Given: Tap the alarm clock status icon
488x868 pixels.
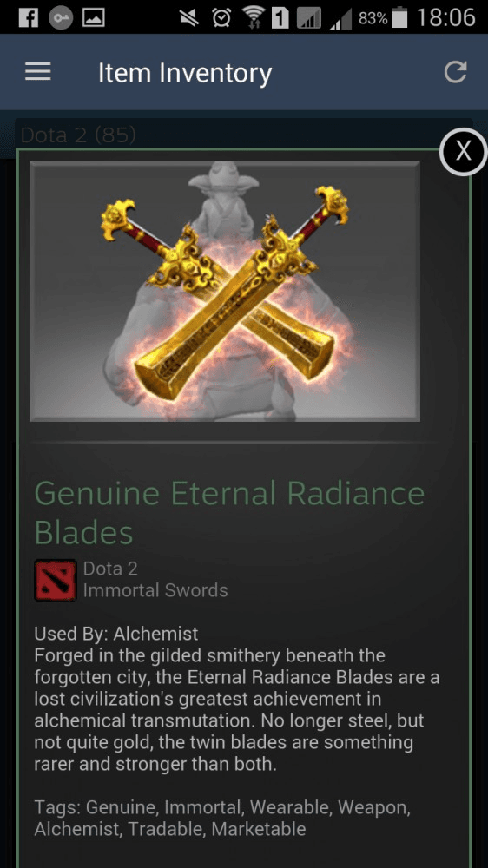Looking at the screenshot, I should point(221,18).
